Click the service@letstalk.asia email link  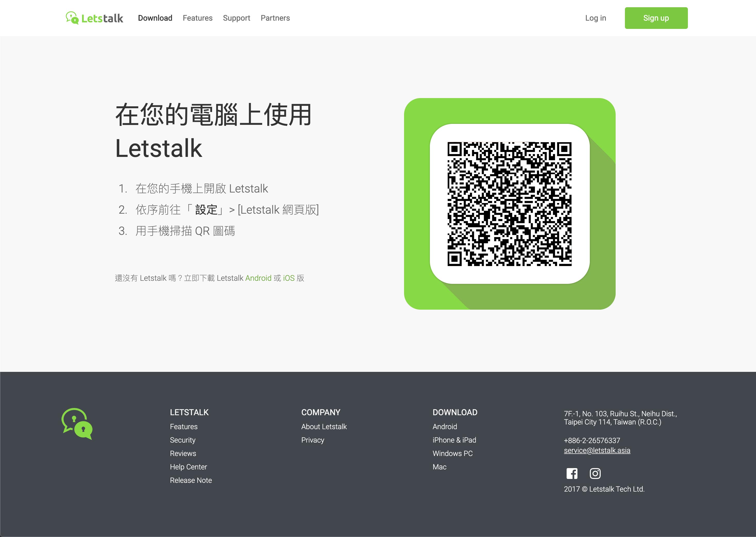click(597, 450)
